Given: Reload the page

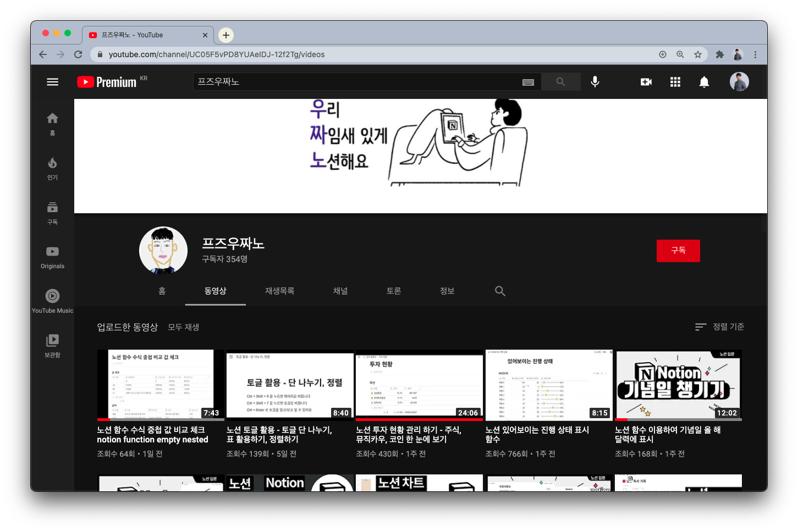Looking at the screenshot, I should [78, 54].
